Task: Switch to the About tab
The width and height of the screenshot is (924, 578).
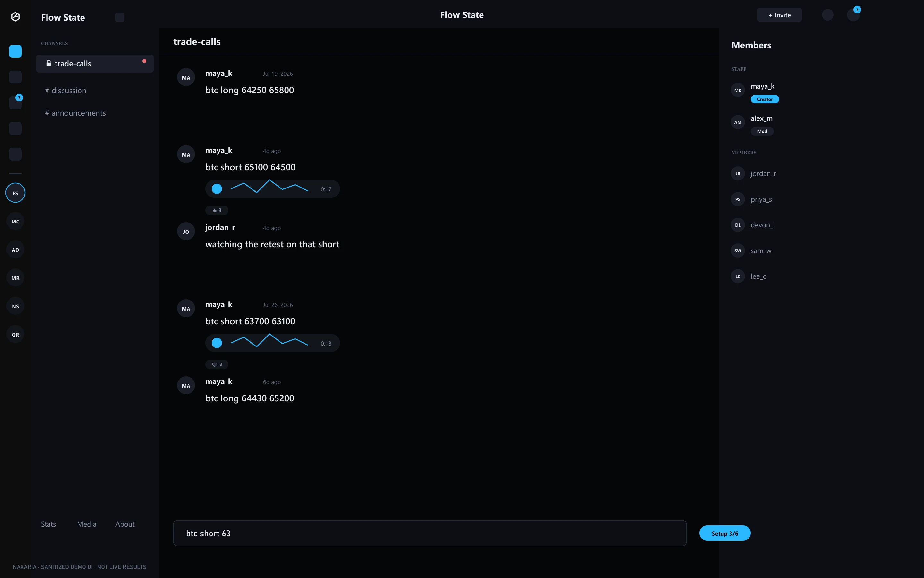Action: pyautogui.click(x=125, y=524)
